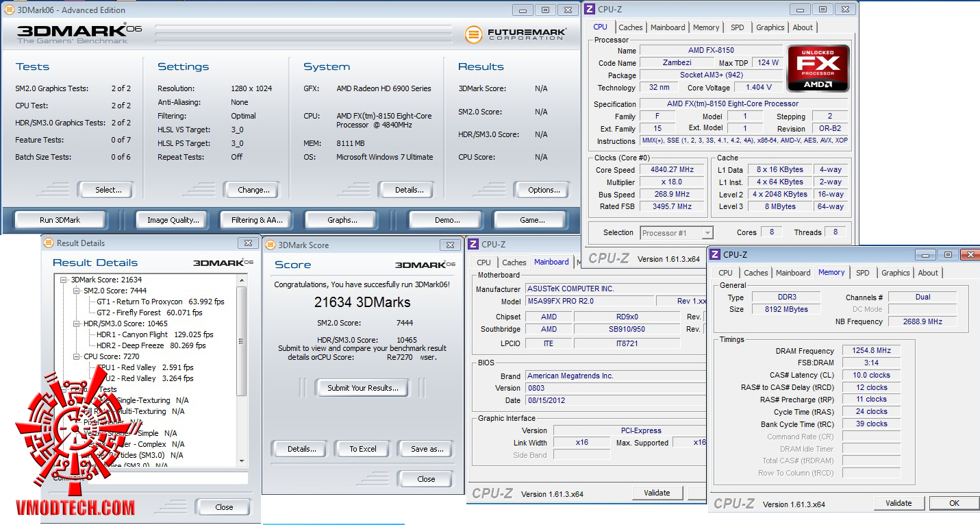Image resolution: width=980 pixels, height=525 pixels.
Task: Open Mainboard tab in the top CPU-Z window
Action: click(x=668, y=27)
